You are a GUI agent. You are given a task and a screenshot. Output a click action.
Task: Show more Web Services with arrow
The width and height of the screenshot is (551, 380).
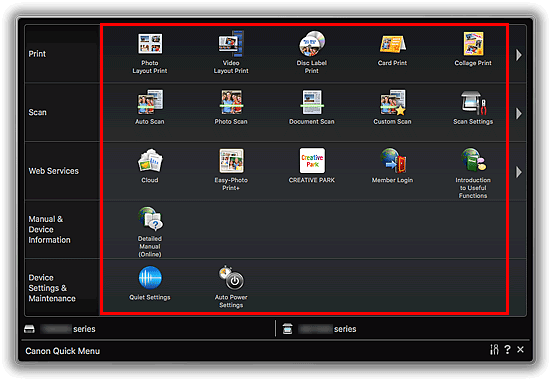tap(518, 172)
